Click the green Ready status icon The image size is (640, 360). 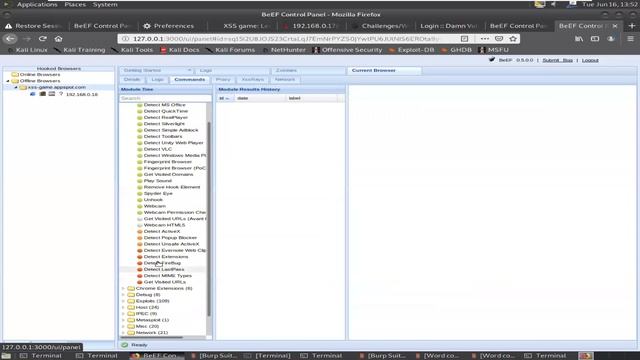click(x=124, y=345)
